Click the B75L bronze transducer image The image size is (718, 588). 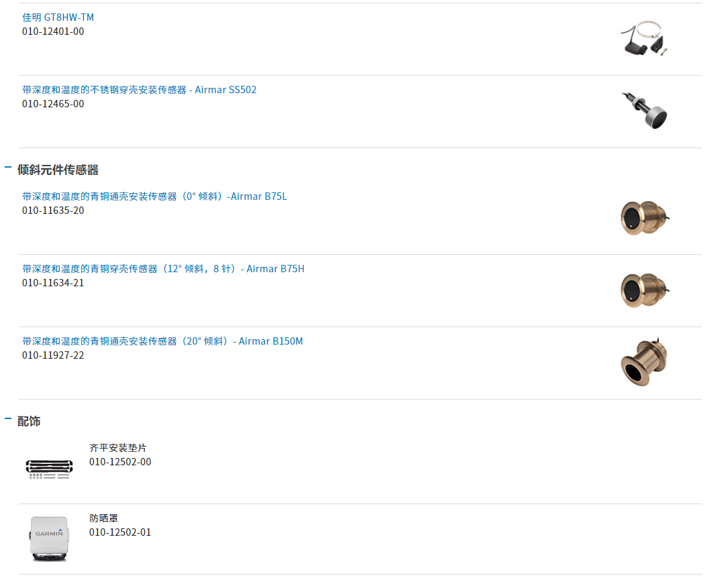point(645,218)
